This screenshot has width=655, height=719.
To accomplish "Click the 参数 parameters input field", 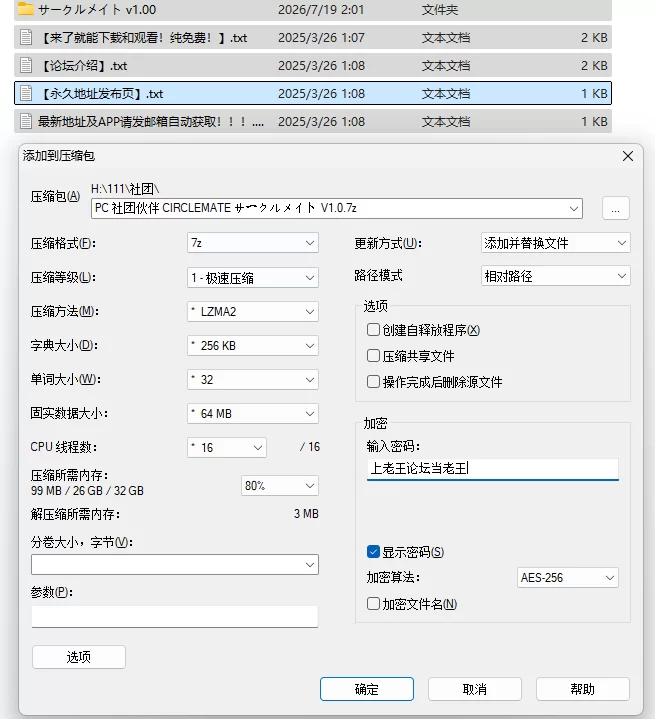I will 175,617.
